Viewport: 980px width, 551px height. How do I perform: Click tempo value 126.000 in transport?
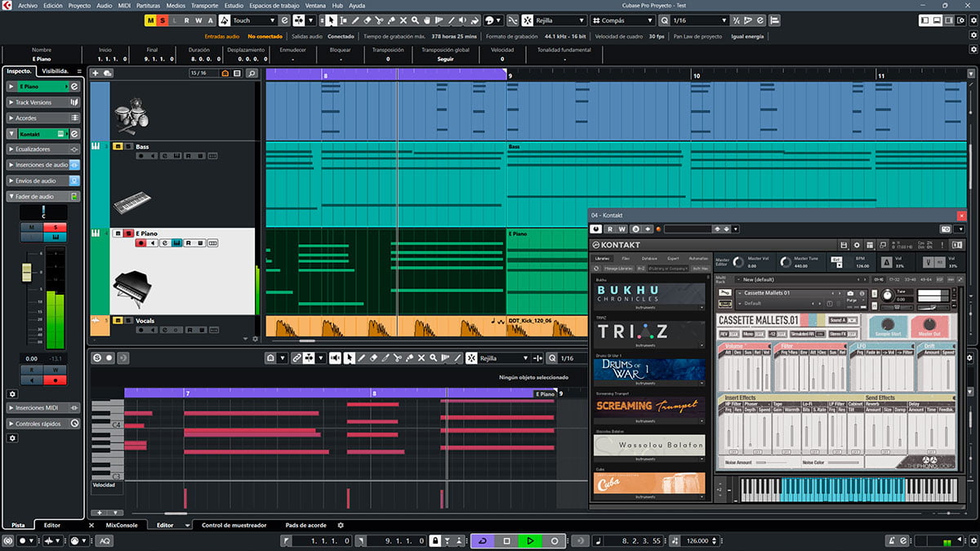697,541
